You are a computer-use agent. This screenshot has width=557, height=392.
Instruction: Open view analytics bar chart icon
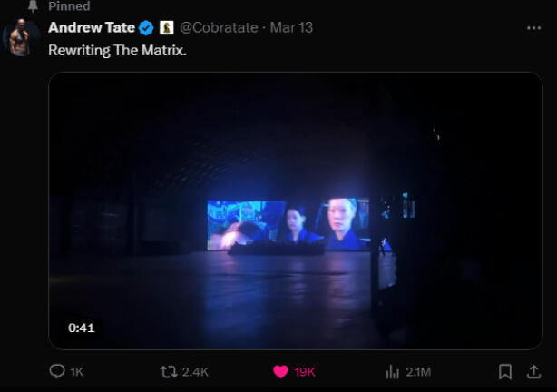click(x=393, y=371)
